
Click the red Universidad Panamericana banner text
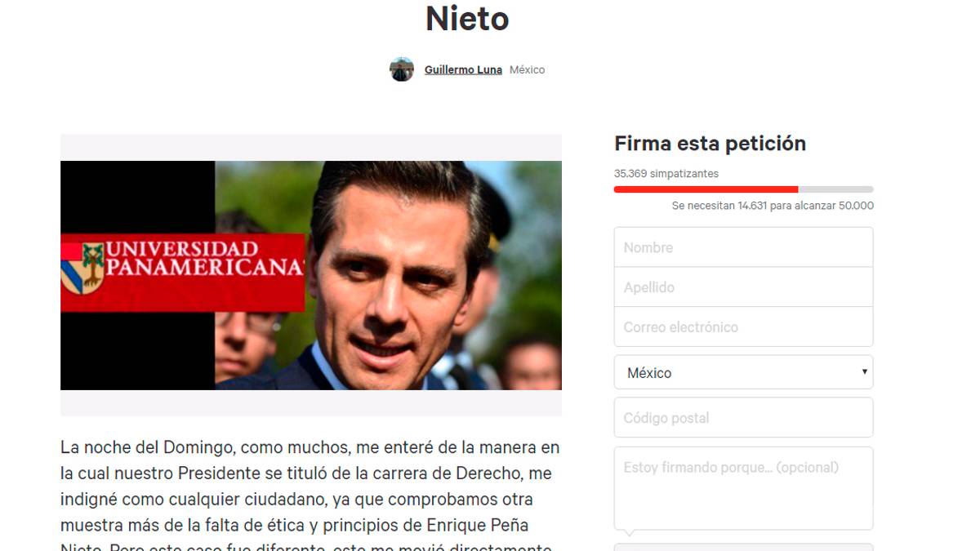coord(204,258)
